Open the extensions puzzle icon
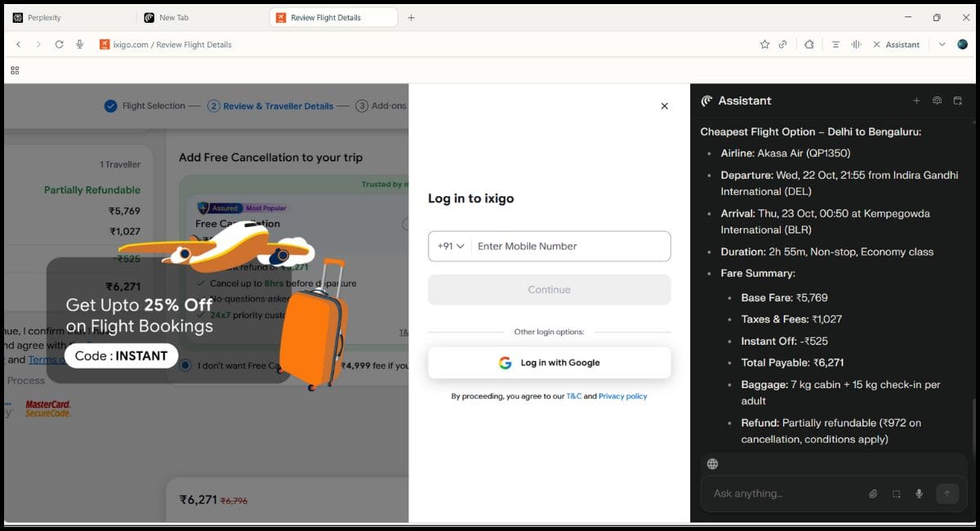 tap(808, 45)
